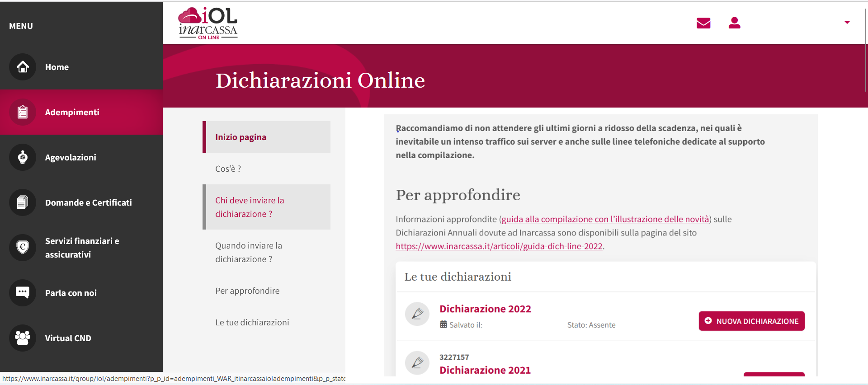This screenshot has height=385, width=868.
Task: Open the Agevolazioni menu item
Action: (81, 157)
